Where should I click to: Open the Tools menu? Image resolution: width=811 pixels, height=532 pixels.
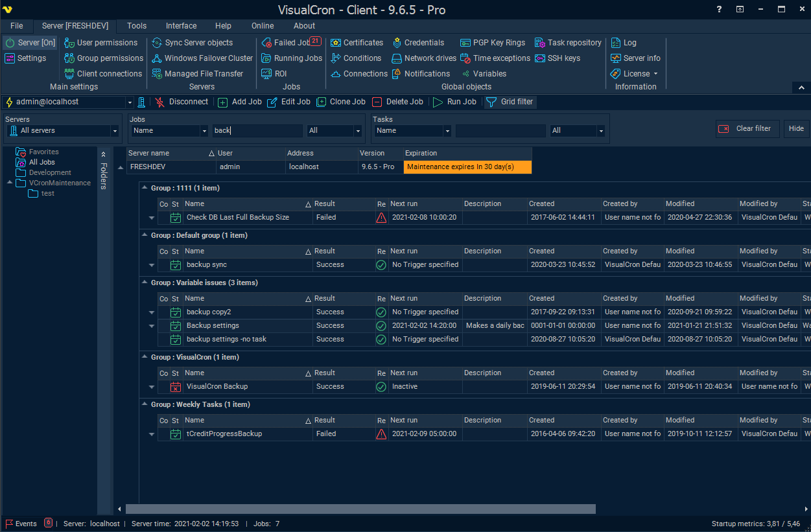point(136,26)
